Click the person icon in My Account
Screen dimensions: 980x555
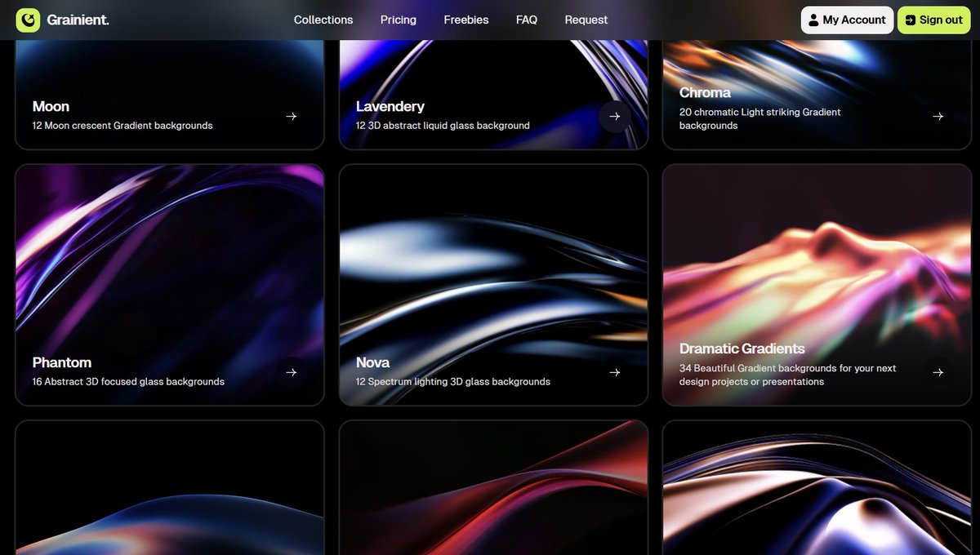coord(813,20)
